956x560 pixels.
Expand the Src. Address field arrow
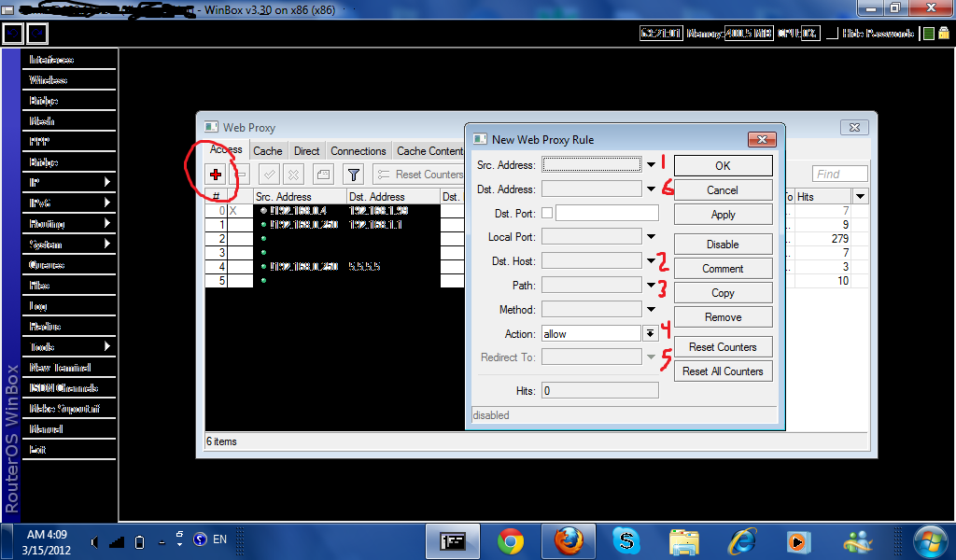[x=651, y=164]
